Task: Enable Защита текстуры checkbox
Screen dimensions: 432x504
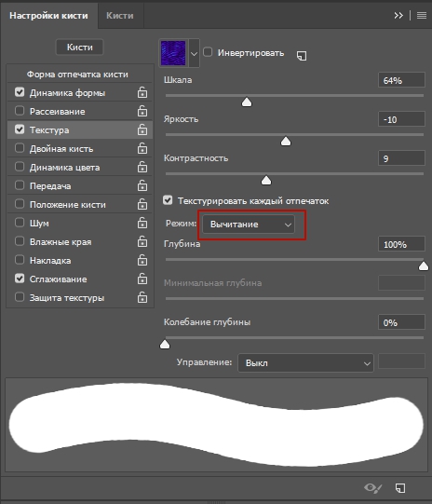Action: click(20, 297)
